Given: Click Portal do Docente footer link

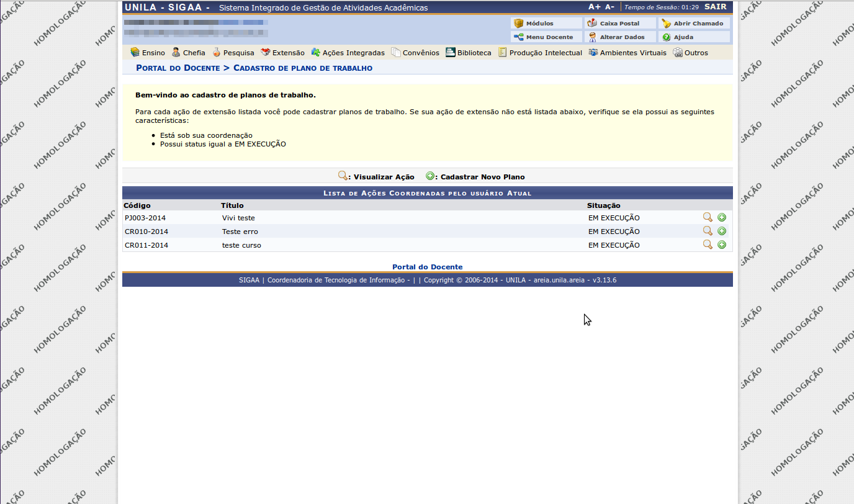Looking at the screenshot, I should tap(427, 267).
